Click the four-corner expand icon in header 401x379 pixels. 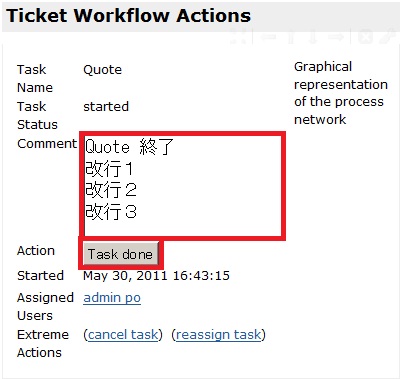(239, 36)
